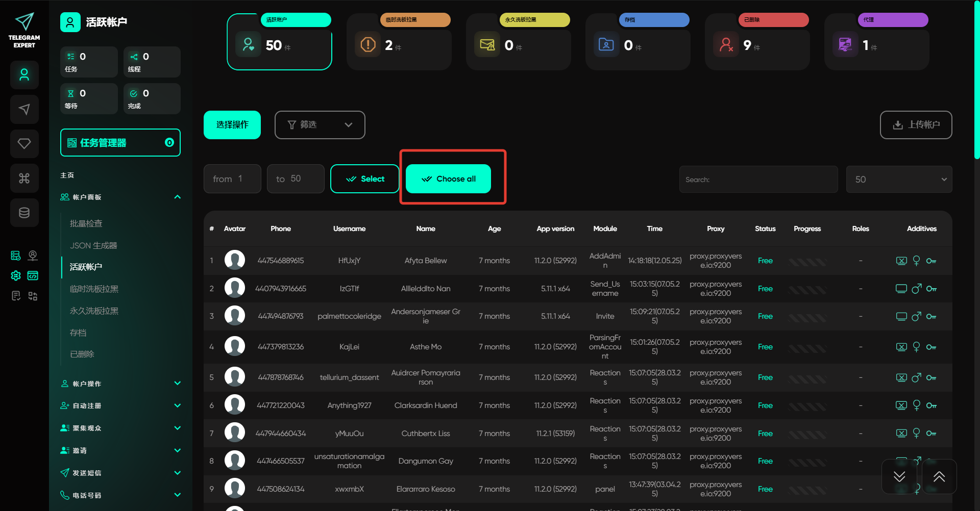Open the heart icon in left sidebar
Image resolution: width=980 pixels, height=511 pixels.
(x=24, y=144)
